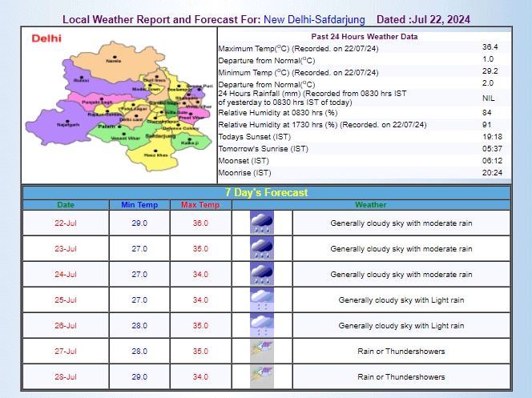
Task: Click the Weather column header
Action: (370, 205)
